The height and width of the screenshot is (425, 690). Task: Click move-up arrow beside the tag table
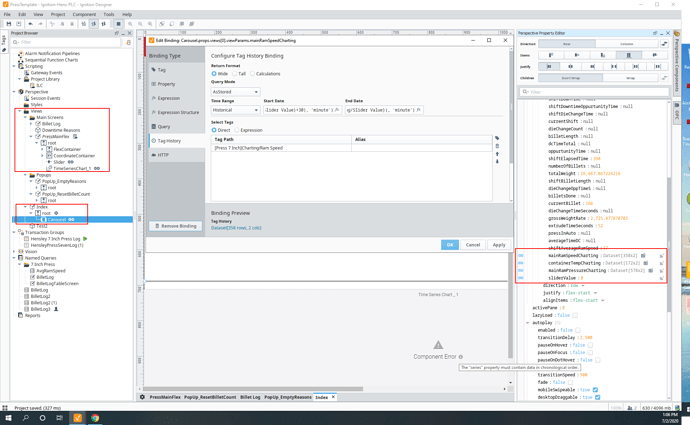(x=497, y=154)
